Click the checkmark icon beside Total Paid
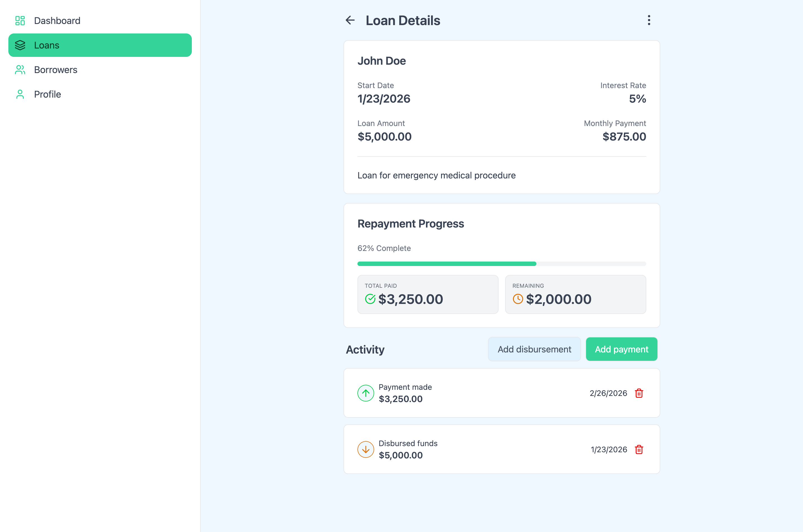Viewport: 803px width, 532px height. 370,299
